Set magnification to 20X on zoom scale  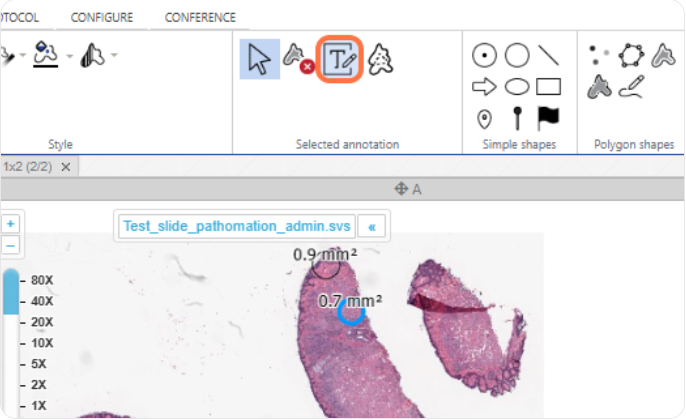pos(42,322)
